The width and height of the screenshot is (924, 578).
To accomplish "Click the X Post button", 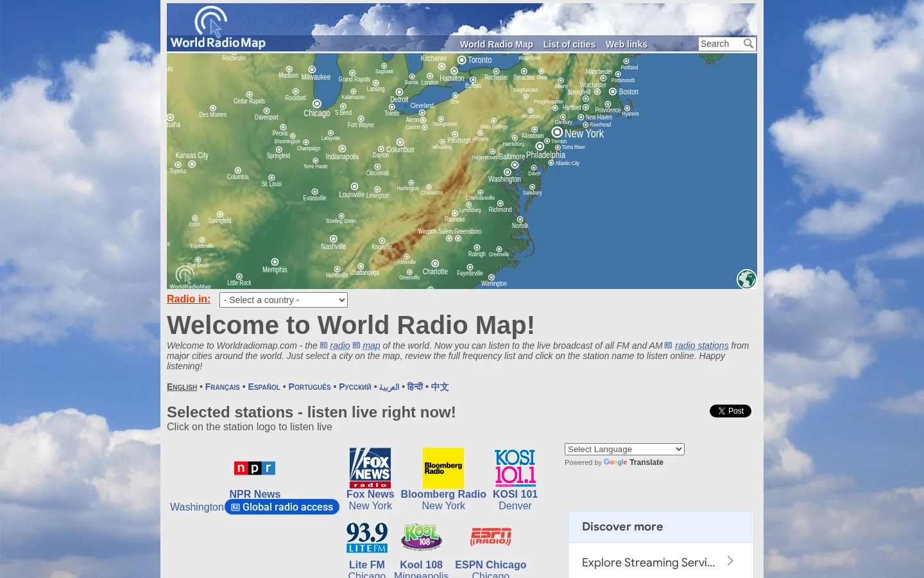I will [x=730, y=411].
